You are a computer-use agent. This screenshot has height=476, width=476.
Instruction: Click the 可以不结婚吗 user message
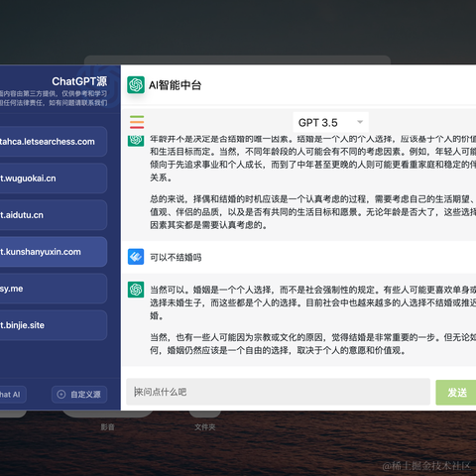pos(176,257)
